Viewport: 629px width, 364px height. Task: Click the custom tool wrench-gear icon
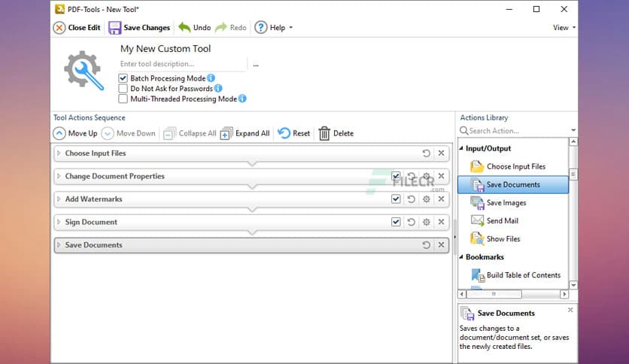[84, 70]
